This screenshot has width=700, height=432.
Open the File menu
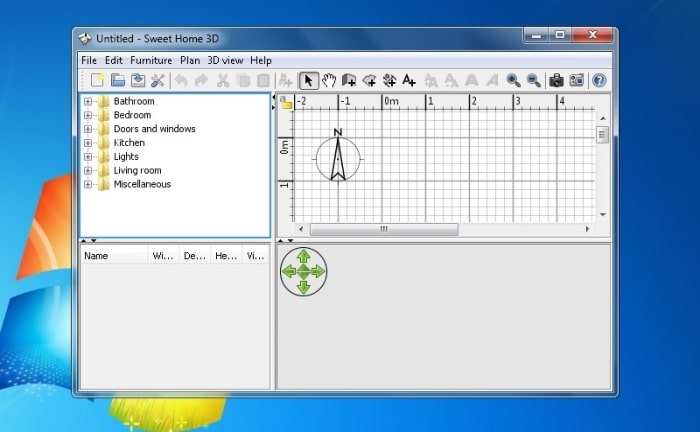(89, 60)
